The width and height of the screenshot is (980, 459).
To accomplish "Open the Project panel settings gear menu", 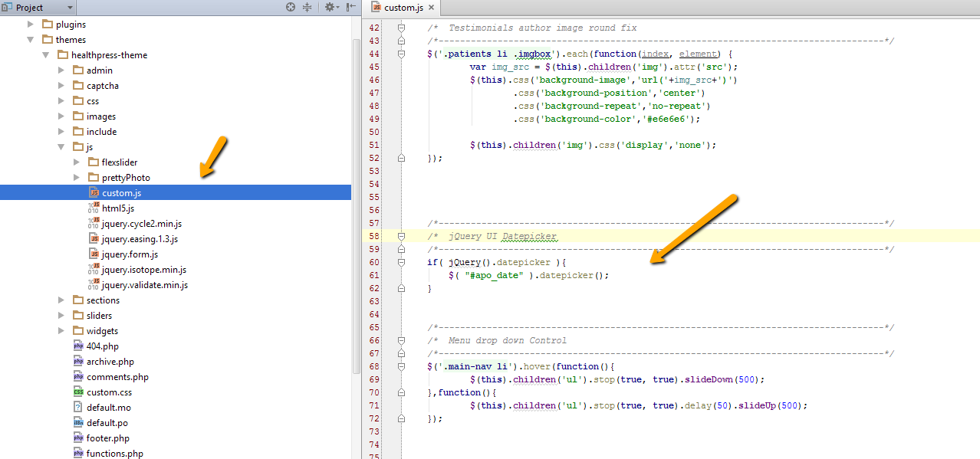I will tap(331, 7).
